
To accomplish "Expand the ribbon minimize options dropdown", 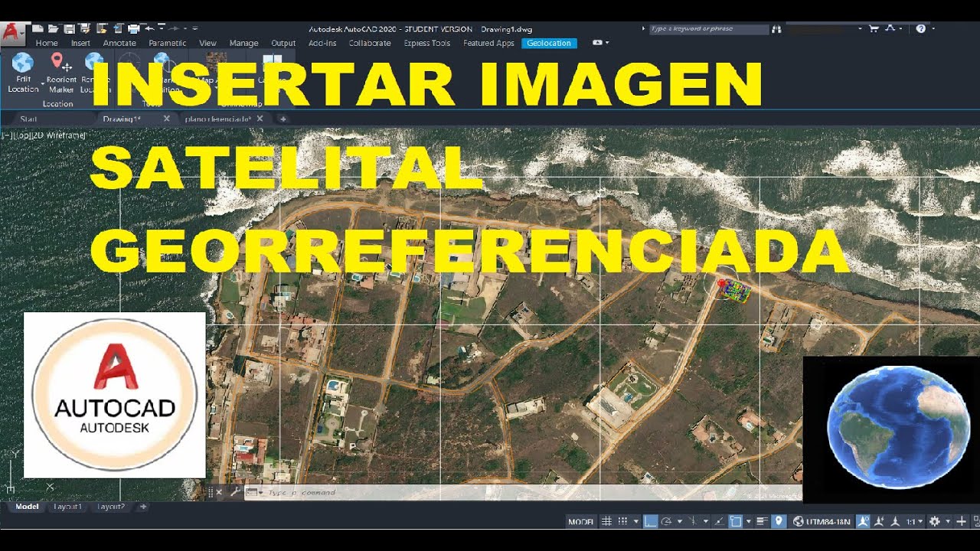I will pyautogui.click(x=606, y=43).
